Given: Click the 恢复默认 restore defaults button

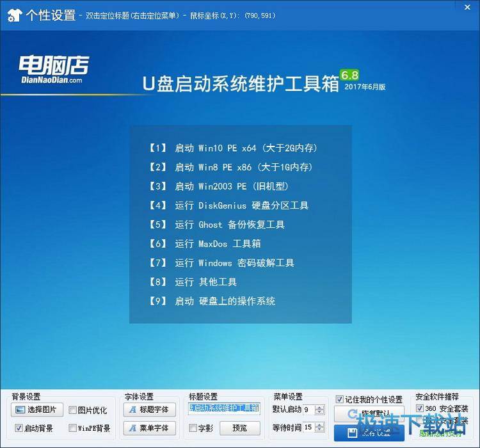Looking at the screenshot, I should [369, 413].
